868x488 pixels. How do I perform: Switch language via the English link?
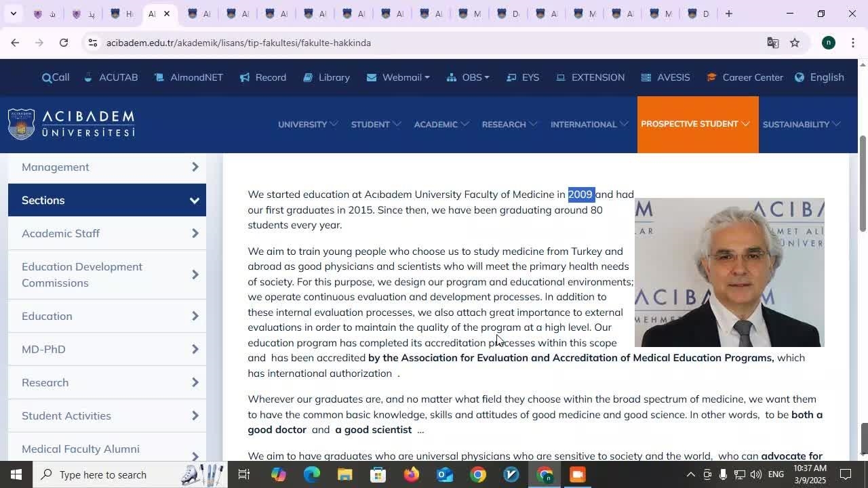(819, 78)
